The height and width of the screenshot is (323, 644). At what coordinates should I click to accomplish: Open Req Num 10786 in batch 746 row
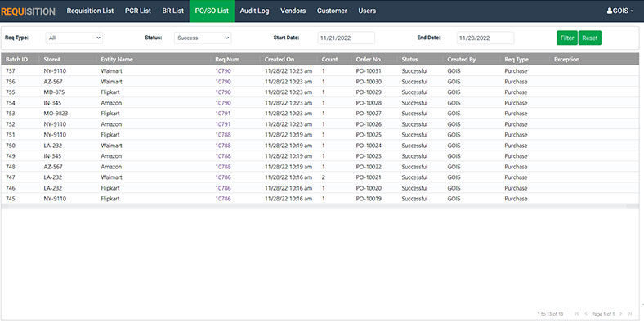click(223, 188)
